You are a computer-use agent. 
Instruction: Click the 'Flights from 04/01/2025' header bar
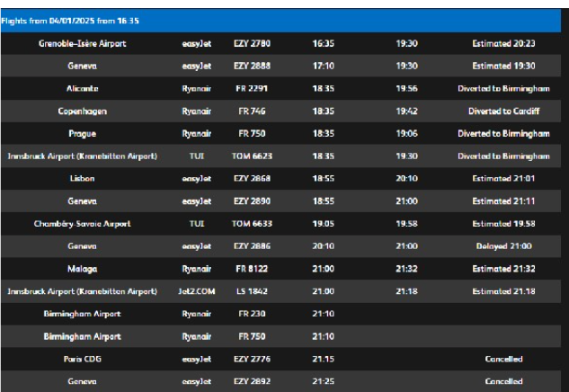284,19
